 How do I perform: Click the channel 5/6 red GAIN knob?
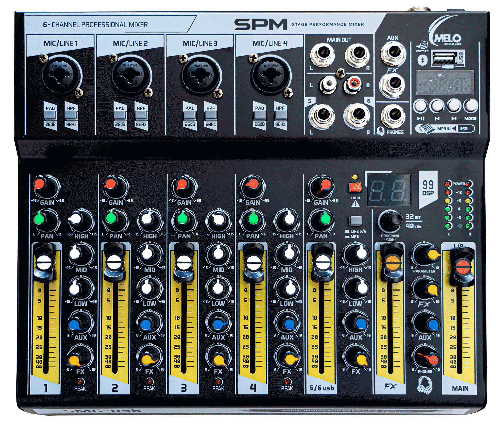pyautogui.click(x=321, y=187)
